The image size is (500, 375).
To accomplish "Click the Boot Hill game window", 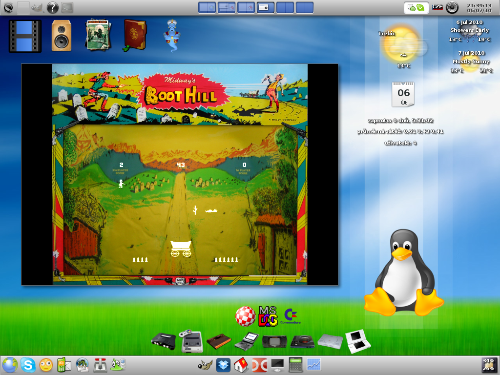I will [180, 174].
